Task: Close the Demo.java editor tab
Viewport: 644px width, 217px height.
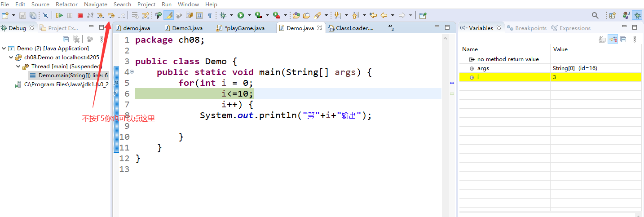Action: click(320, 28)
